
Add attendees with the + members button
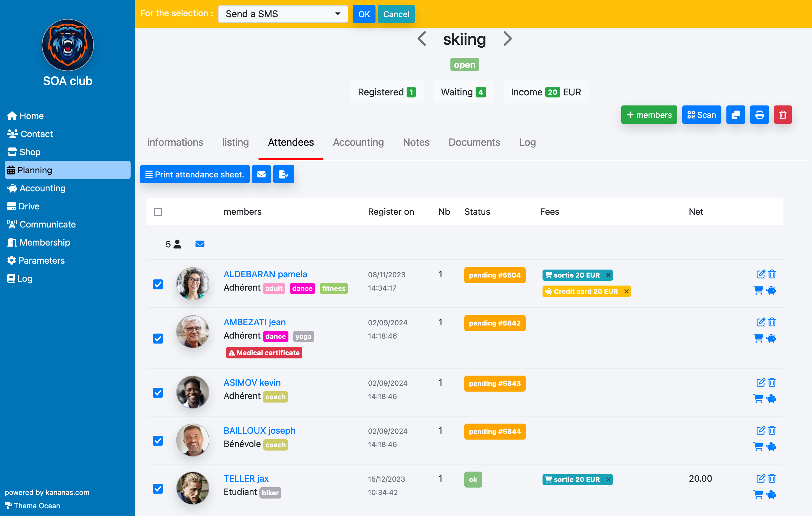(x=649, y=115)
